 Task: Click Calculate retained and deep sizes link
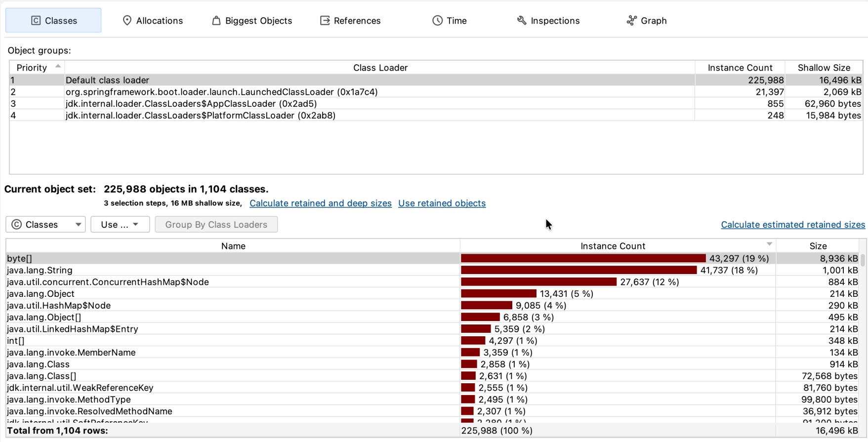click(320, 203)
